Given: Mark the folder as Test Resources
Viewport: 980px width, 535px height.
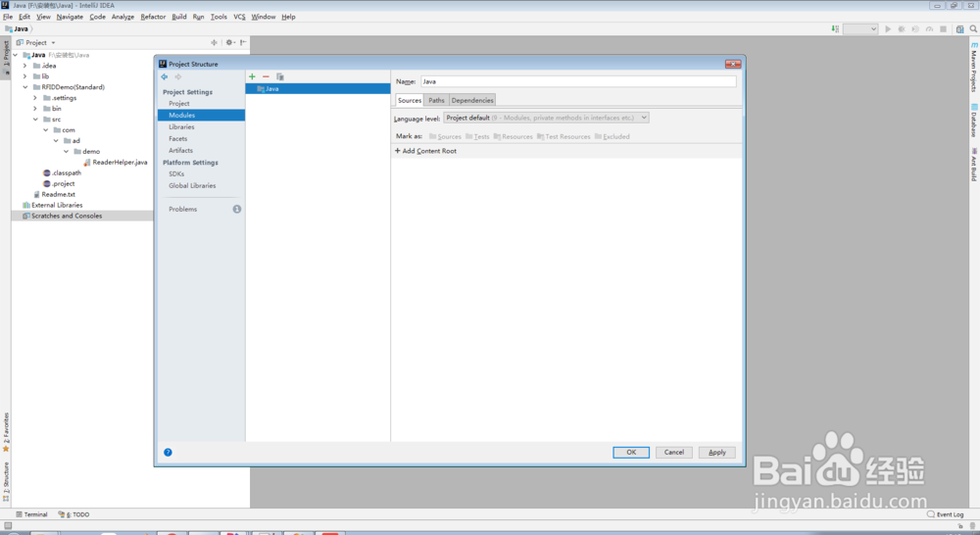Looking at the screenshot, I should tap(563, 136).
